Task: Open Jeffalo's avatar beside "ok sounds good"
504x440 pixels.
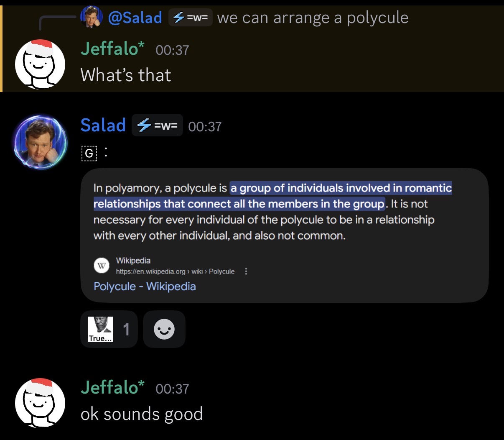Action: [40, 403]
